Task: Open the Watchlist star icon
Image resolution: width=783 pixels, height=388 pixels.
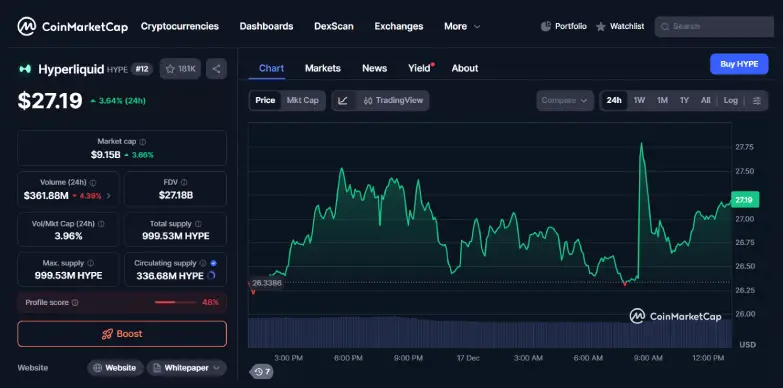Action: [x=601, y=26]
